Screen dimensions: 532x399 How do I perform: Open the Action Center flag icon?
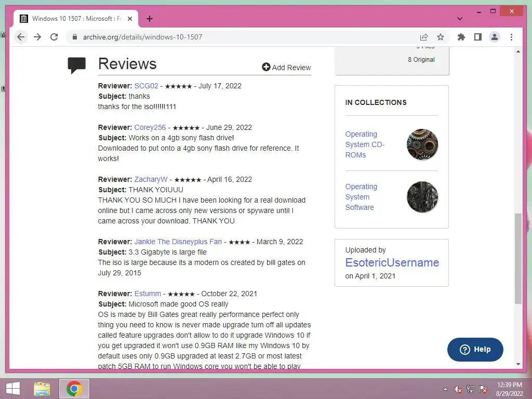[x=483, y=389]
